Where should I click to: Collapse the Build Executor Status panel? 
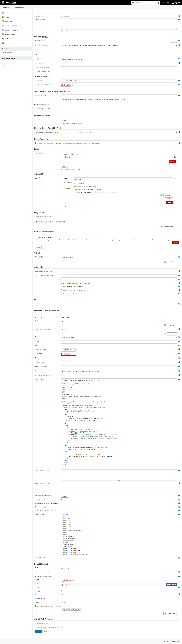coord(29,58)
